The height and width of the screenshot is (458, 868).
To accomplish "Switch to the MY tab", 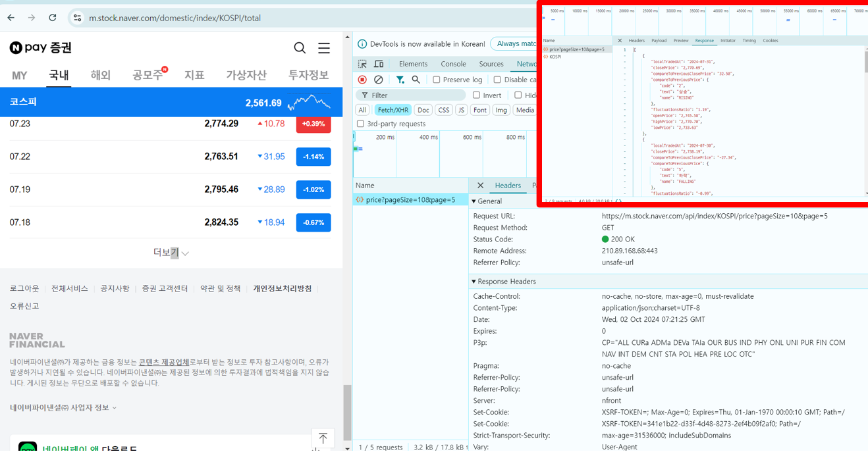I will 20,75.
